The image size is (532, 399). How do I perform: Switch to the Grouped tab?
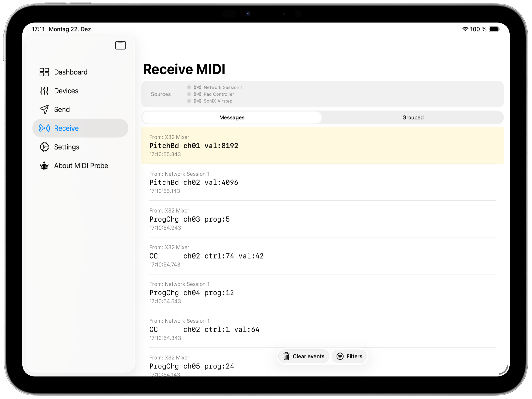413,117
